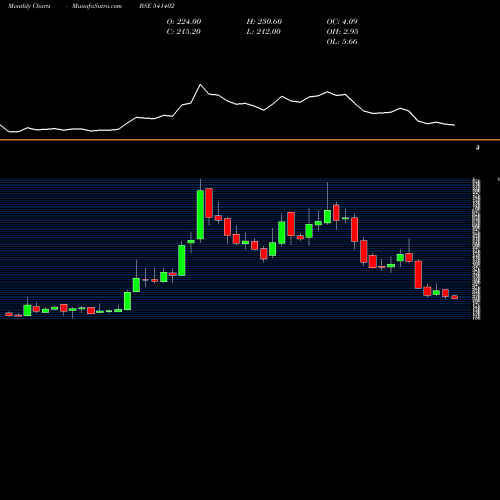Select the high value H: 230.60
This screenshot has width=500, height=500.
click(x=264, y=21)
